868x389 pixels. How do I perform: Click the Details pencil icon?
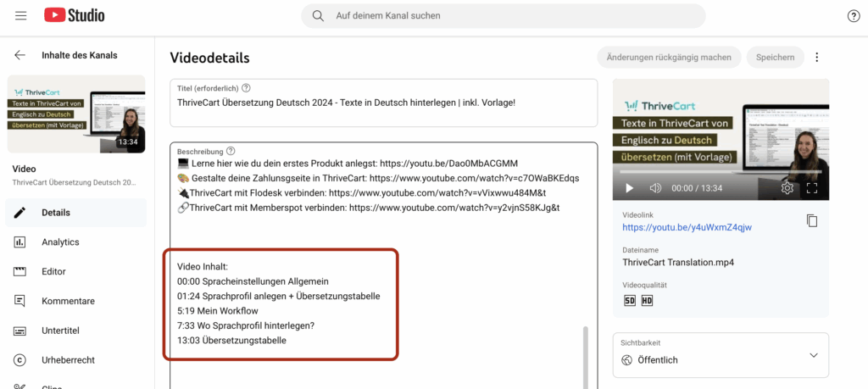[19, 213]
